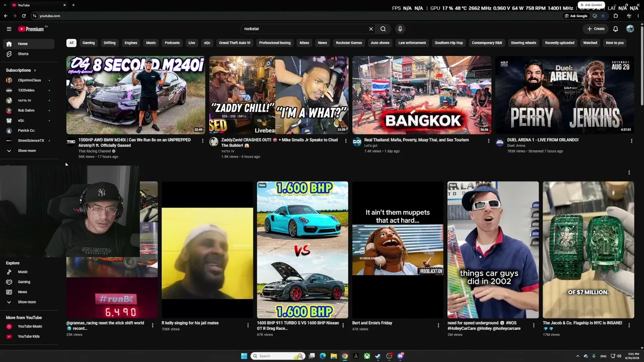644x362 pixels.
Task: Open options menu for the Real Thailand video
Action: (489, 141)
